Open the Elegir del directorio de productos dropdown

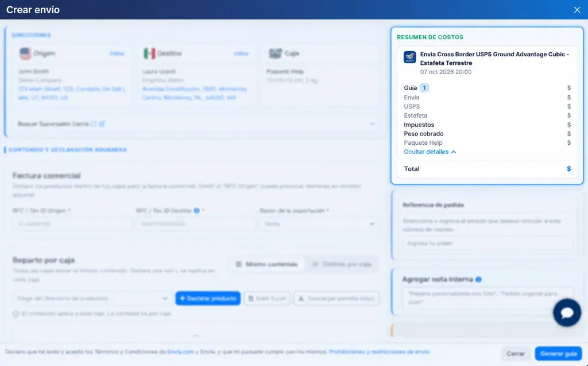[x=92, y=298]
